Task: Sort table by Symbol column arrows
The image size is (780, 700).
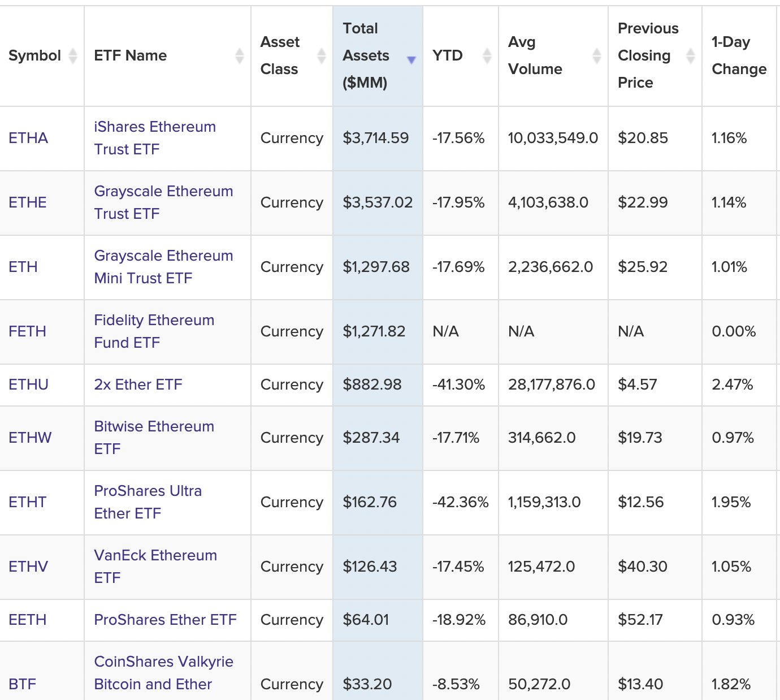Action: click(72, 56)
